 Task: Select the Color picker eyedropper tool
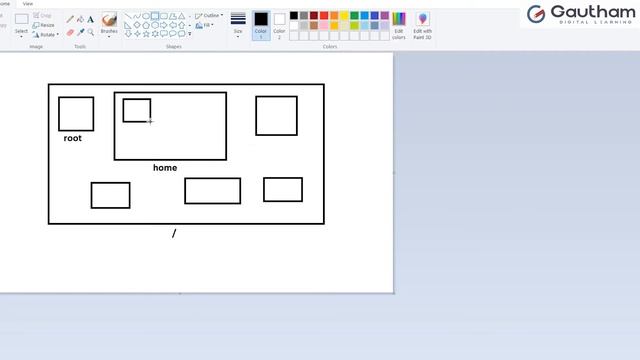click(x=80, y=32)
